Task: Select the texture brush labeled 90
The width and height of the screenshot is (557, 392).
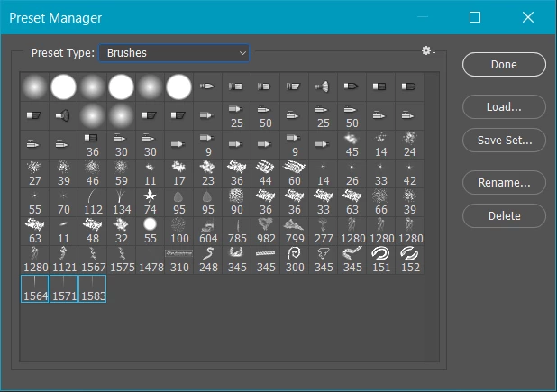Action: click(236, 203)
